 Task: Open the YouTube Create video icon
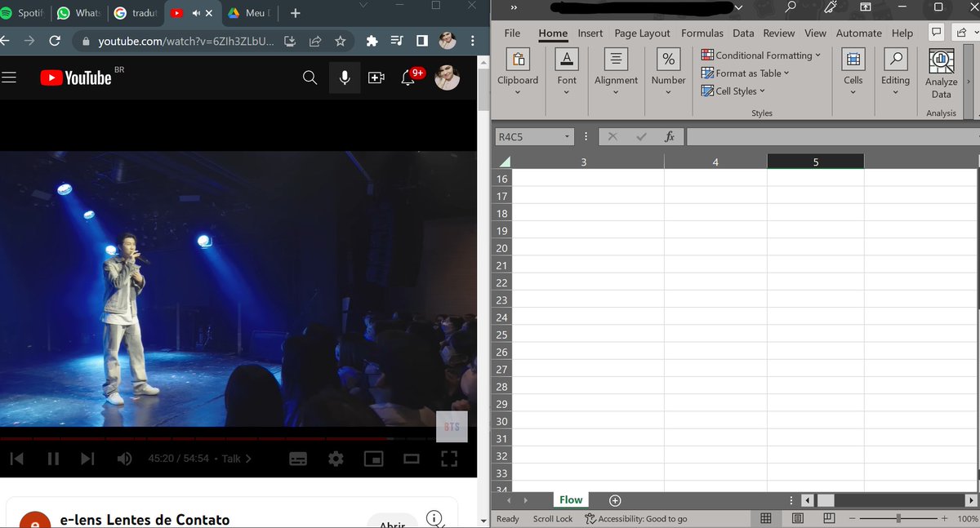pos(376,78)
